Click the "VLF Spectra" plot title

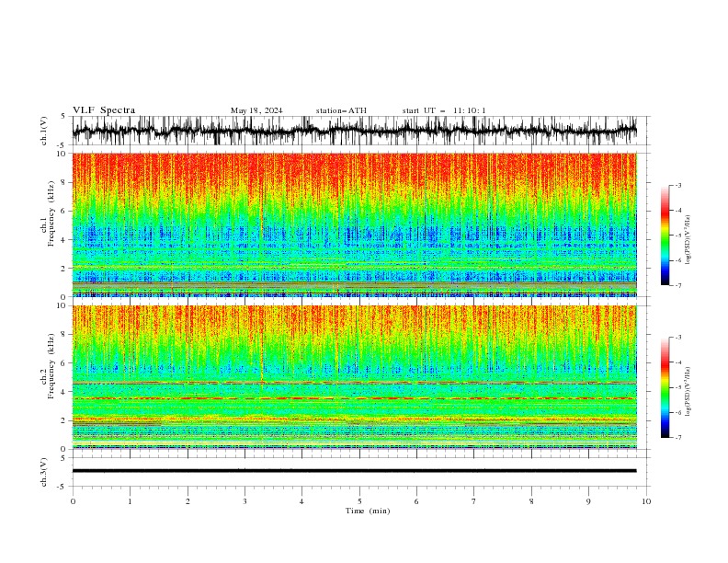[104, 110]
